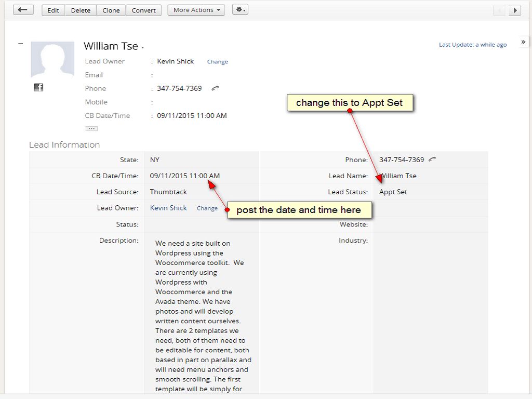Click the Description text block
This screenshot has width=532, height=399.
click(x=203, y=316)
